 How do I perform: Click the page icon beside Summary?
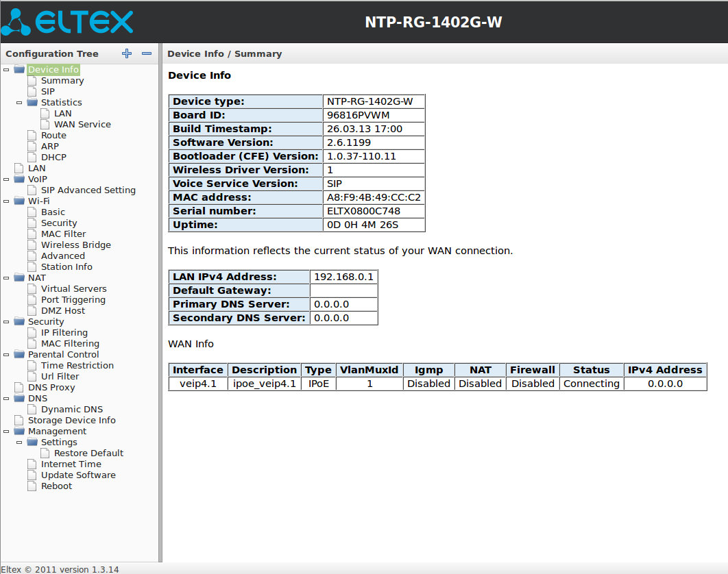tap(32, 81)
